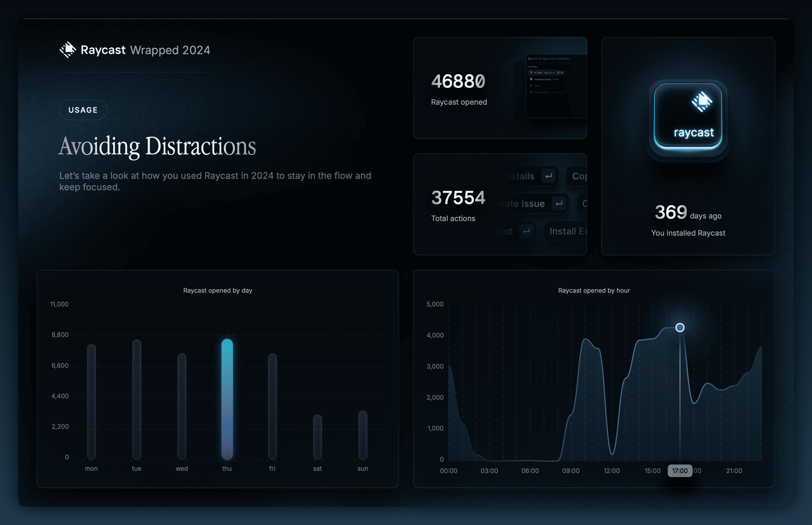Click the large glowing raycast app icon
Image resolution: width=812 pixels, height=525 pixels.
[688, 117]
